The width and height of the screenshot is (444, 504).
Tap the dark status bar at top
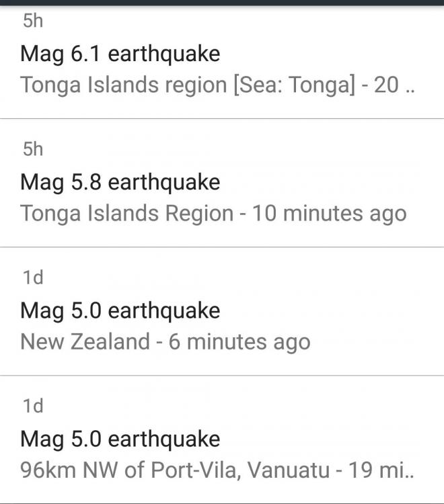[222, 3]
